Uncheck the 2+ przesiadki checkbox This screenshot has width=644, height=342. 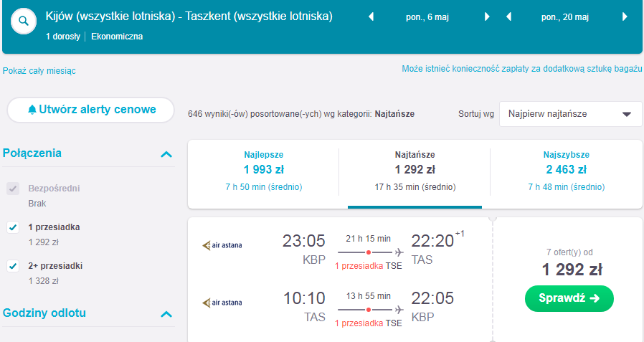(x=13, y=265)
